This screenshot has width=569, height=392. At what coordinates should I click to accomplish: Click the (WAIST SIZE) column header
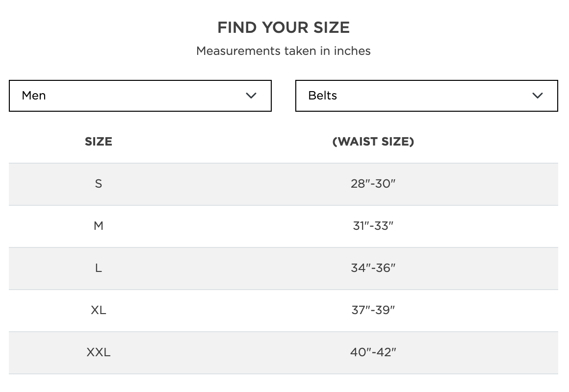[373, 142]
